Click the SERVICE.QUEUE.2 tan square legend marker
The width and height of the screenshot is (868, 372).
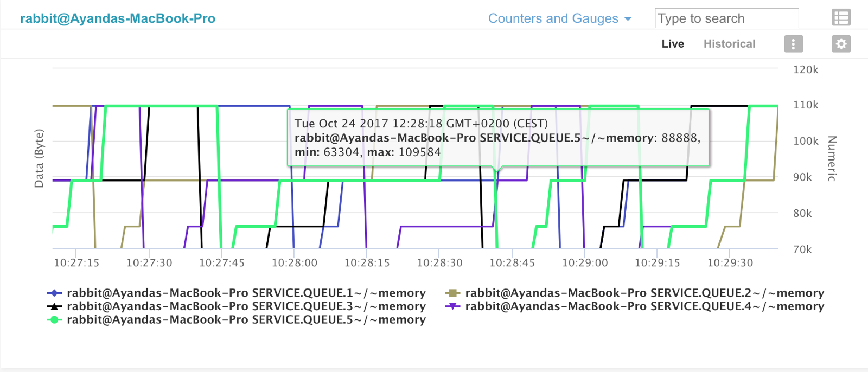pyautogui.click(x=452, y=293)
